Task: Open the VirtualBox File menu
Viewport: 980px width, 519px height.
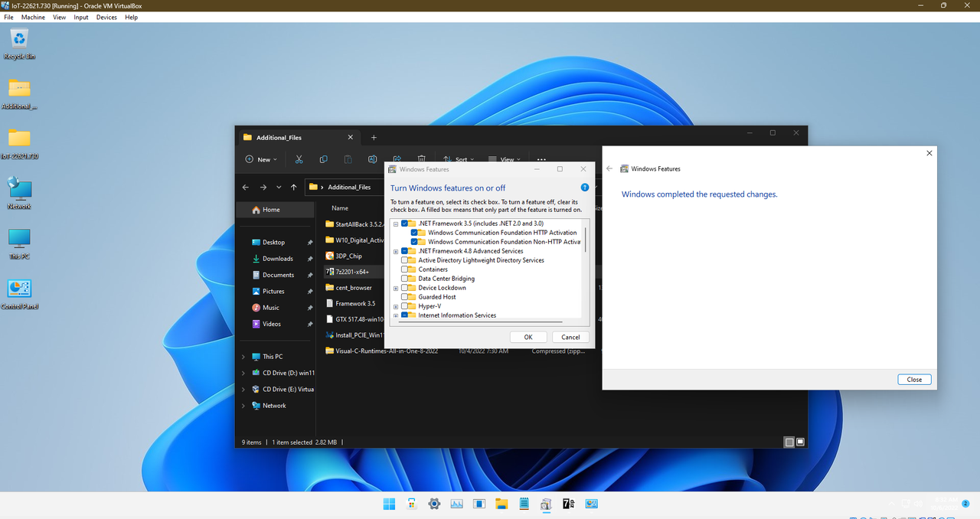Action: (x=9, y=17)
